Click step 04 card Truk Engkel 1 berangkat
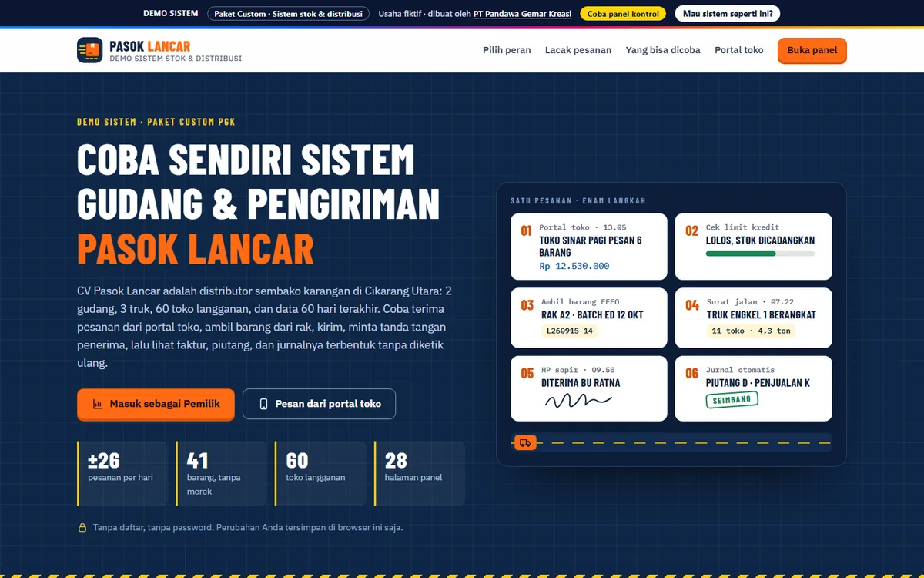This screenshot has width=924, height=578. click(754, 318)
